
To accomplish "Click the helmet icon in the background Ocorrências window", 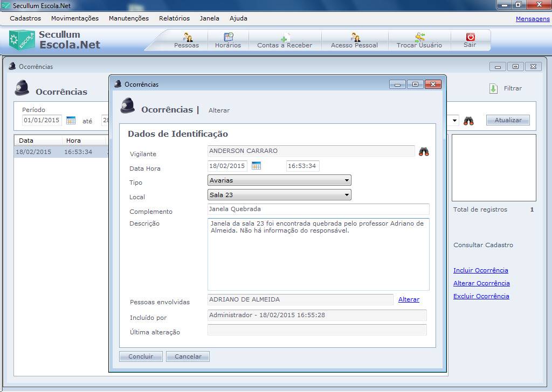I will pos(22,88).
